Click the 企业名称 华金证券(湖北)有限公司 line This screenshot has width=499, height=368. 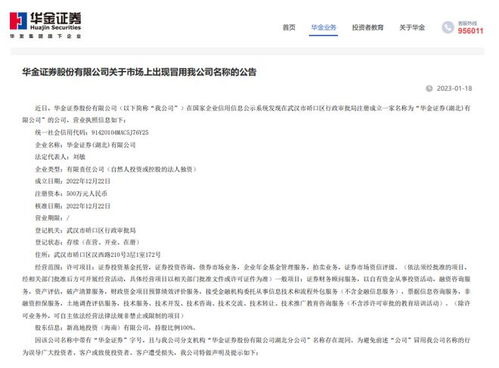[x=85, y=145]
